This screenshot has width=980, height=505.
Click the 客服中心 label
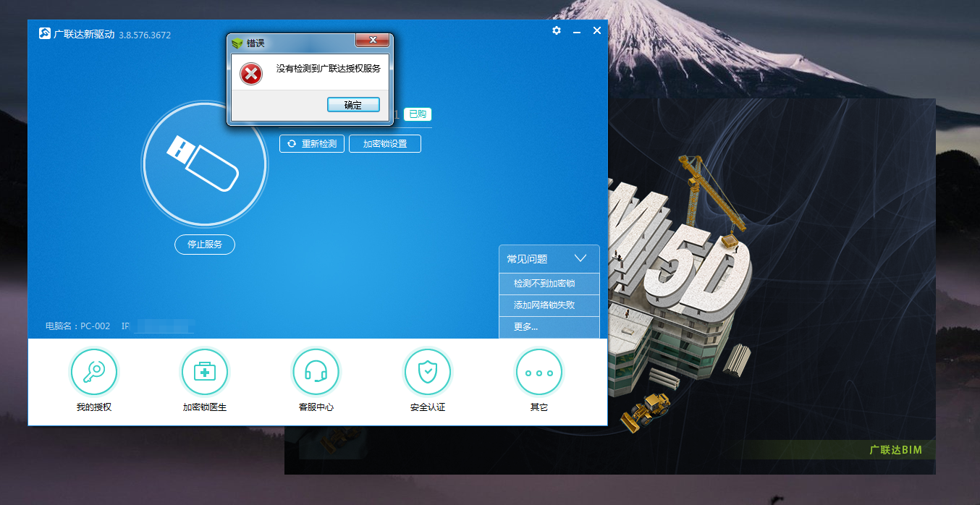(316, 407)
